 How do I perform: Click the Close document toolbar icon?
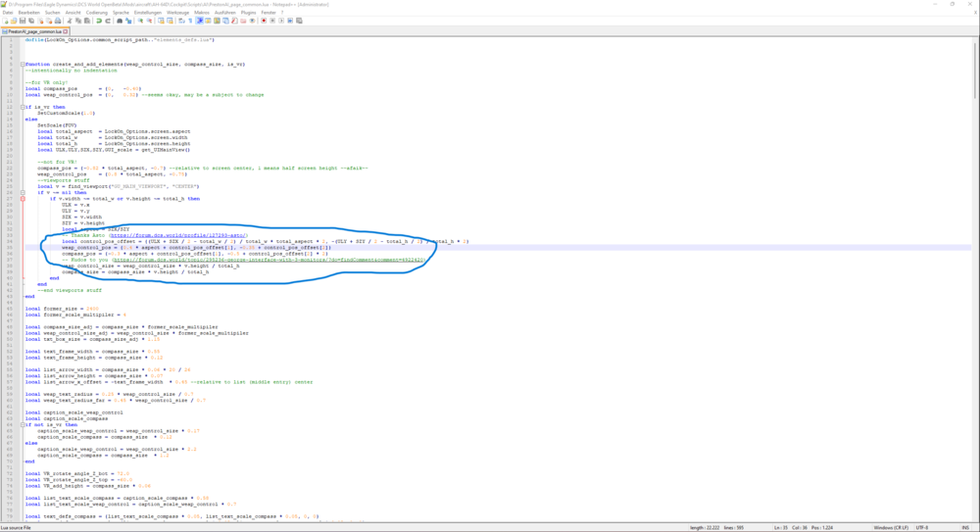[x=40, y=21]
